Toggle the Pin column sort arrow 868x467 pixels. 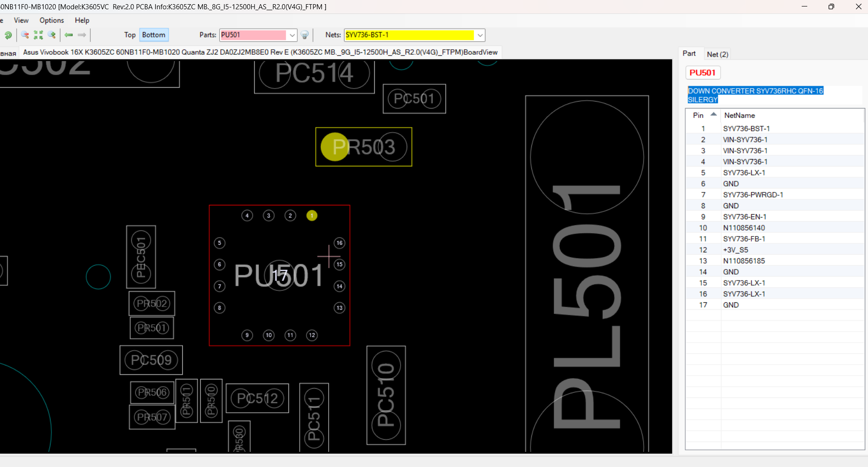click(714, 114)
